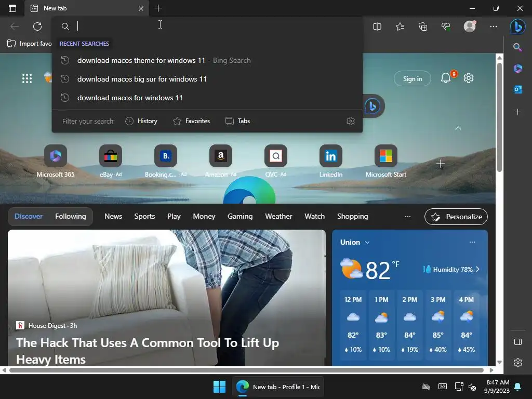532x399 pixels.
Task: Open Browser essentials heart icon
Action: pyautogui.click(x=446, y=26)
